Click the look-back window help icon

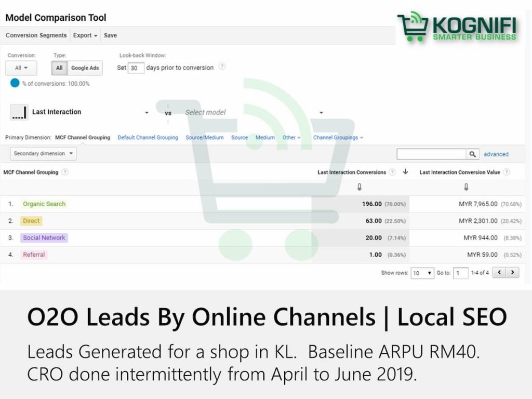tap(222, 66)
